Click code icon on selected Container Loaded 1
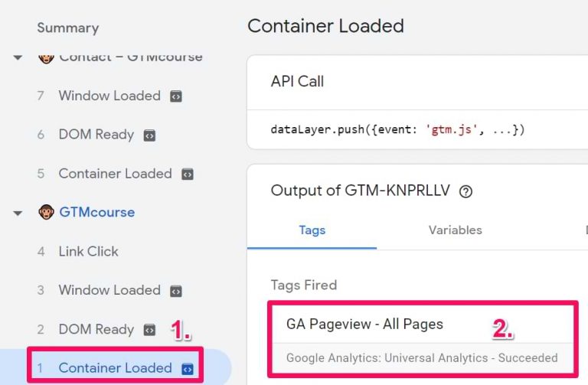Image resolution: width=588 pixels, height=385 pixels. click(187, 369)
